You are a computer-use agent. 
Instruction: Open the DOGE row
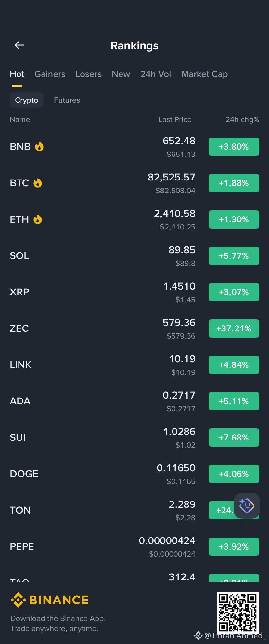(x=134, y=474)
